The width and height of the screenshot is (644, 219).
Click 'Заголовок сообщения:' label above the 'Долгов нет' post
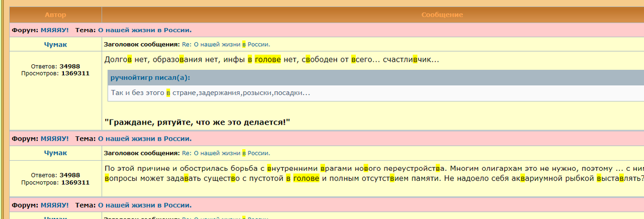point(141,44)
